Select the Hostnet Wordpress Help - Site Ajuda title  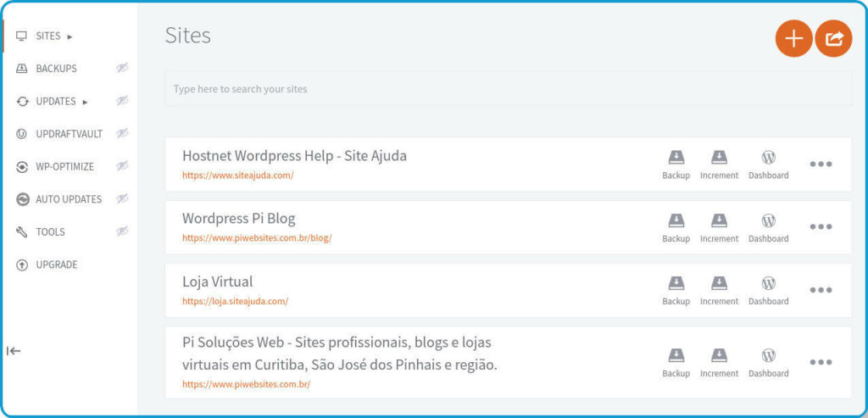[x=294, y=156]
